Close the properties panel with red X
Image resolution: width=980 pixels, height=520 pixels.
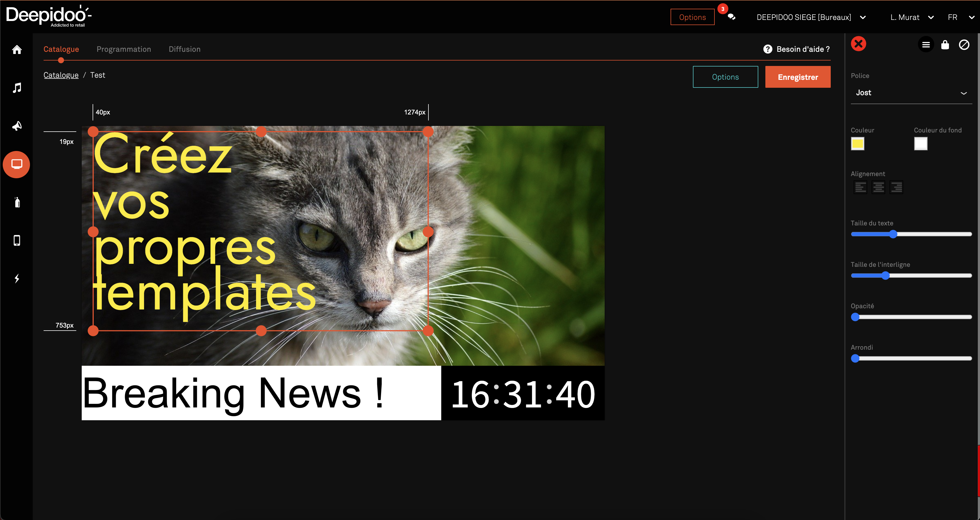(858, 44)
